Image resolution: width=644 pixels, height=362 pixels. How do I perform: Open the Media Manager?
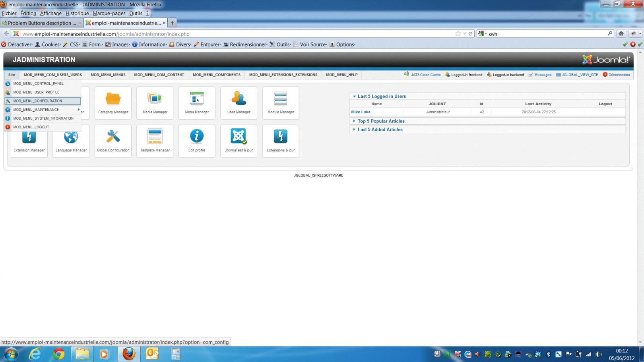pyautogui.click(x=155, y=103)
